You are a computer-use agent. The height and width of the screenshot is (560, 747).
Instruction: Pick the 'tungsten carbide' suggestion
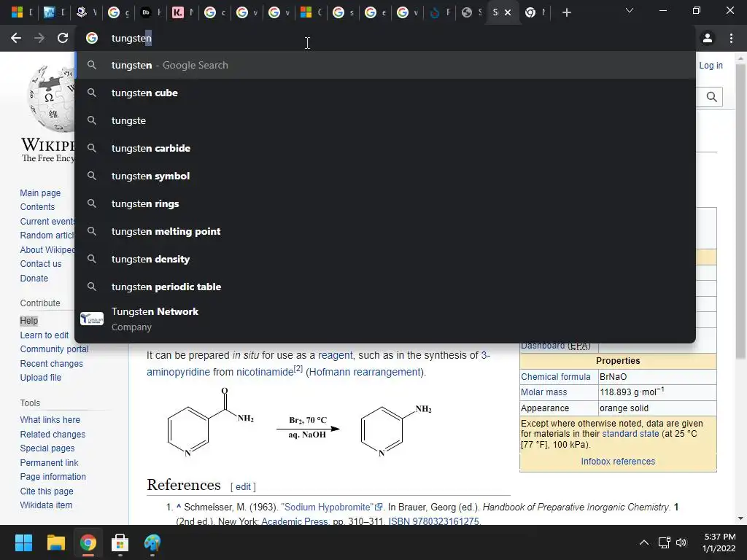click(x=385, y=148)
